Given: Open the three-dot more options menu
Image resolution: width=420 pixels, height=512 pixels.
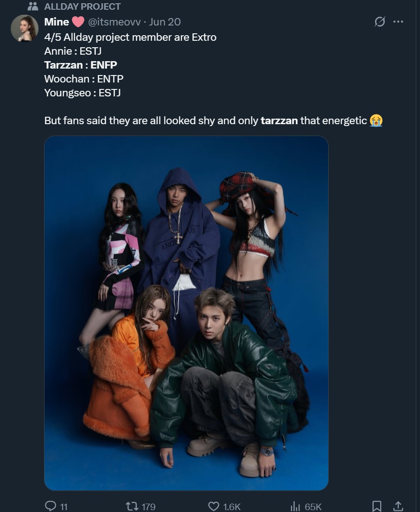Looking at the screenshot, I should click(398, 22).
